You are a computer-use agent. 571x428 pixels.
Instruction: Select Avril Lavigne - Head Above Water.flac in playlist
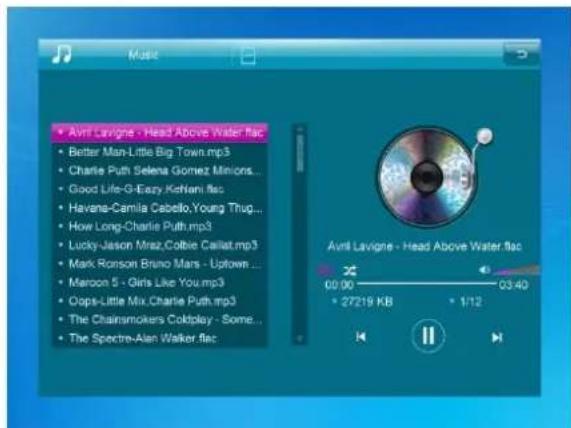160,132
